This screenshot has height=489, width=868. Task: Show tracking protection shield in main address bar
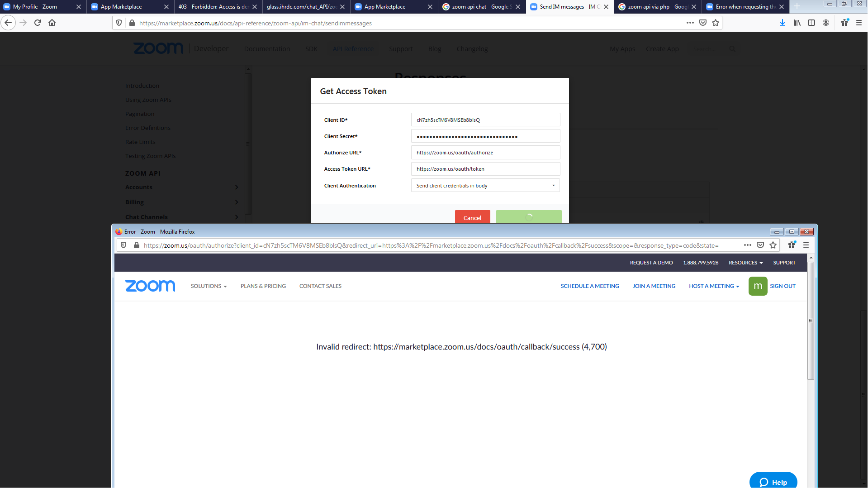pyautogui.click(x=119, y=23)
